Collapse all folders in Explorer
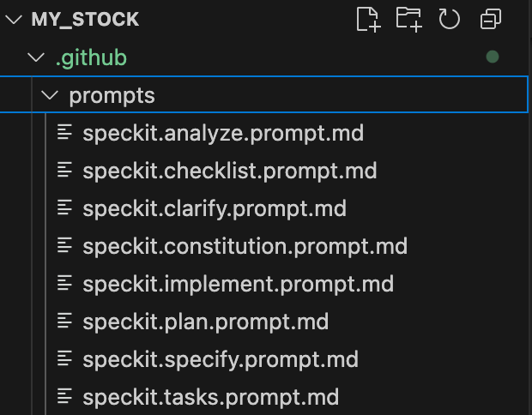 click(x=491, y=19)
